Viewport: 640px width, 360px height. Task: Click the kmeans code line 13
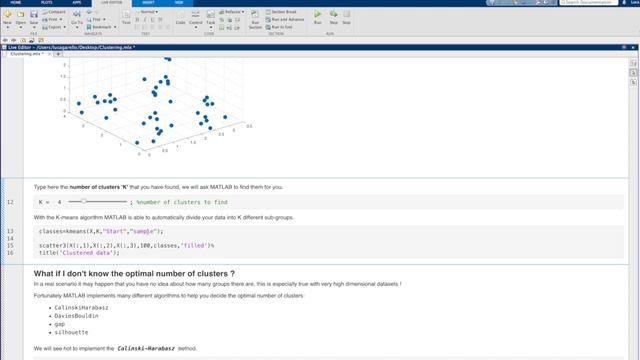[x=101, y=231]
